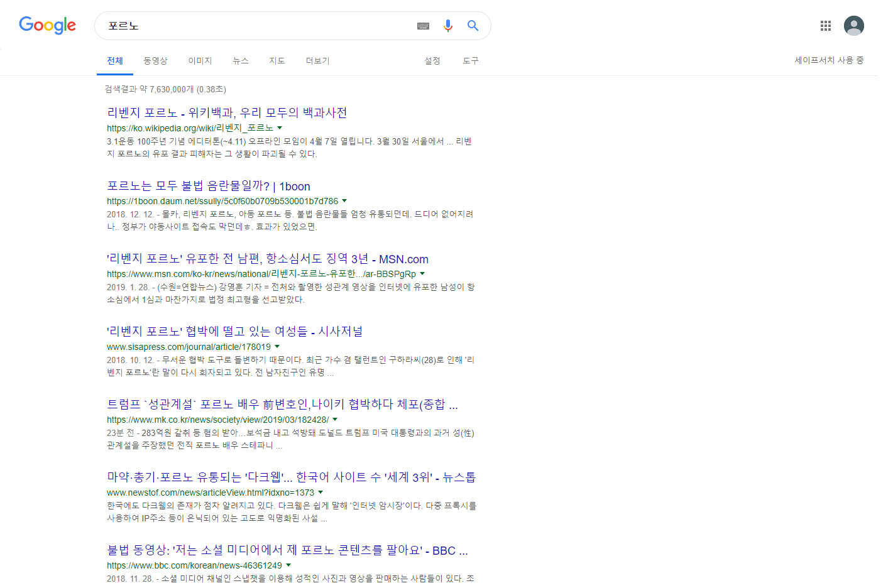This screenshot has width=893, height=588.
Task: Open the account profile avatar
Action: [853, 26]
